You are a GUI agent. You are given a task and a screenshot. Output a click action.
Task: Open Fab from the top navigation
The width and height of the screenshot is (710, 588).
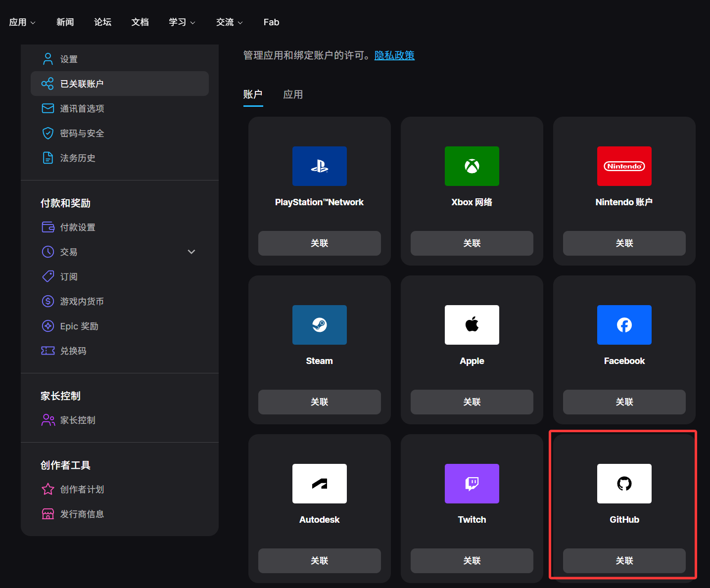[271, 22]
